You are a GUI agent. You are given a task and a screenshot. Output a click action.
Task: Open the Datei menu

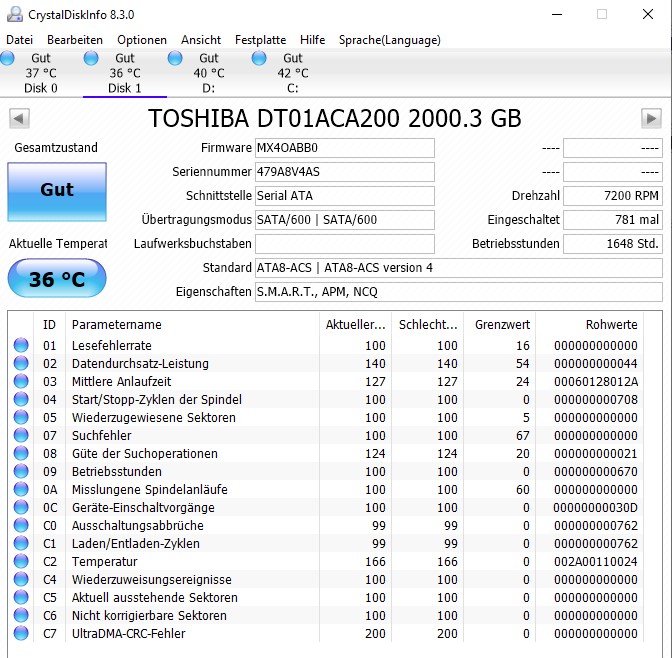[x=19, y=40]
